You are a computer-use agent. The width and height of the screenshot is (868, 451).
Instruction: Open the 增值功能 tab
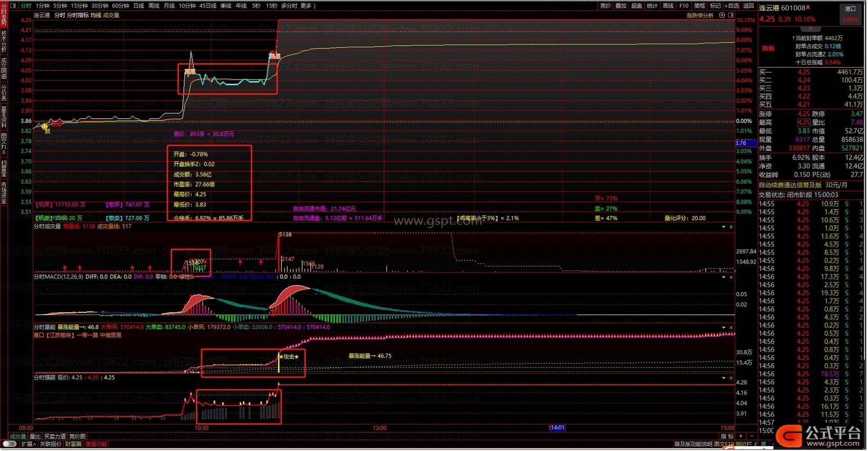[96, 444]
